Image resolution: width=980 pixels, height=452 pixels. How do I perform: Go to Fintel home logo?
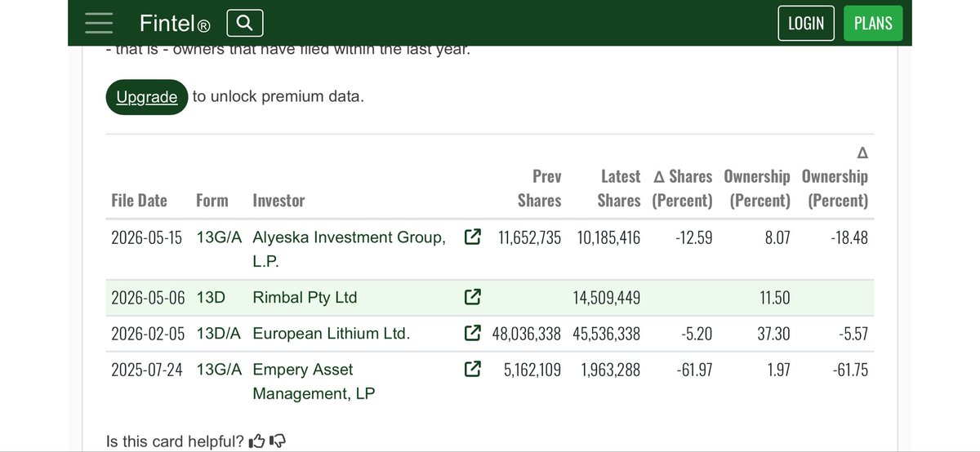(x=175, y=24)
